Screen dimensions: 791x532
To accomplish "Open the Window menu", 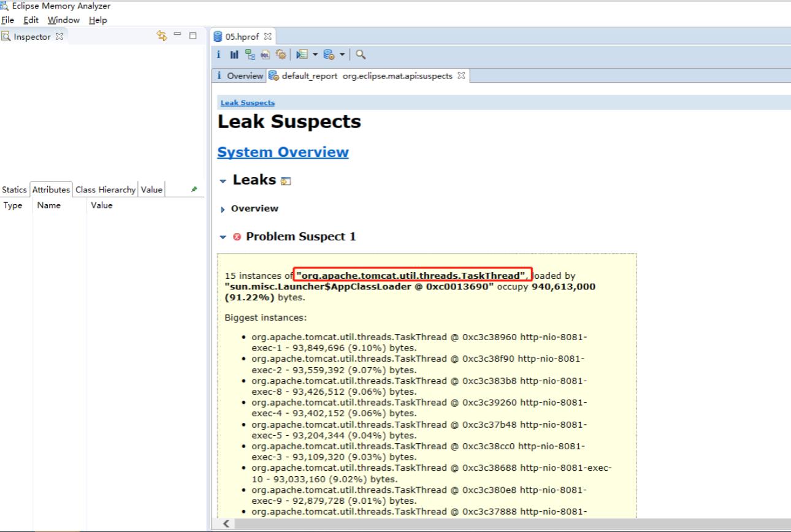I will tap(64, 20).
